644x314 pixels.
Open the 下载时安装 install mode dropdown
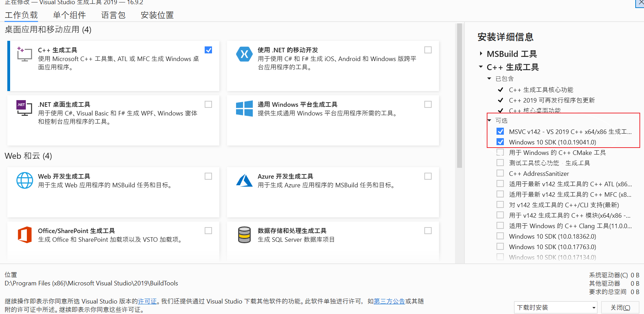(556, 307)
